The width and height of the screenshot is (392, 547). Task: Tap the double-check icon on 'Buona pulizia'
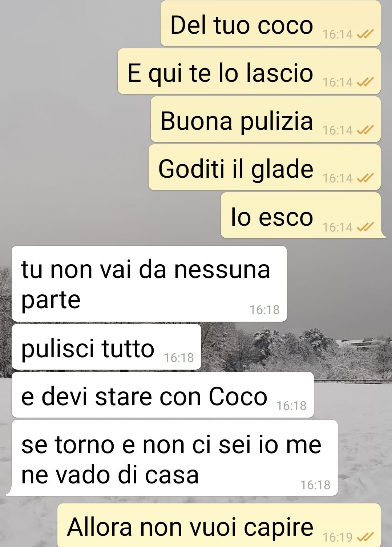click(365, 130)
